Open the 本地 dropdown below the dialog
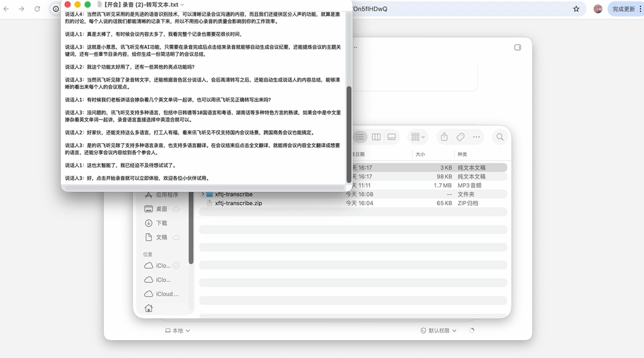The height and width of the screenshot is (358, 644). coord(177,331)
